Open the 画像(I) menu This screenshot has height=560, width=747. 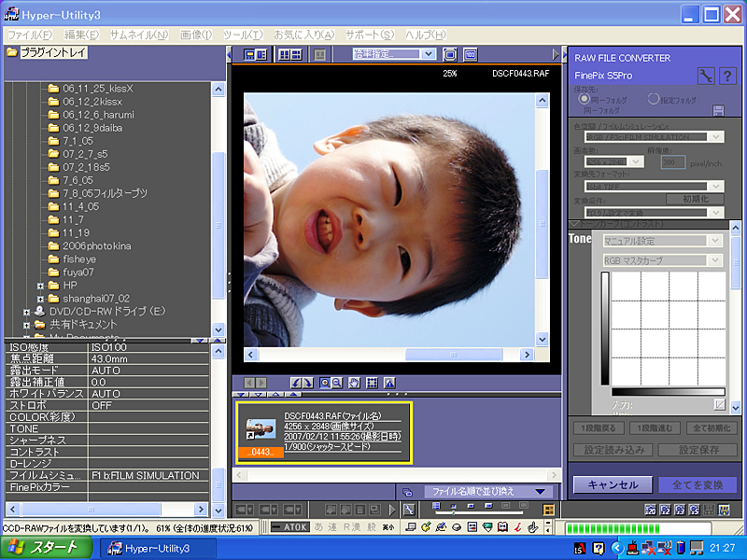coord(196,35)
